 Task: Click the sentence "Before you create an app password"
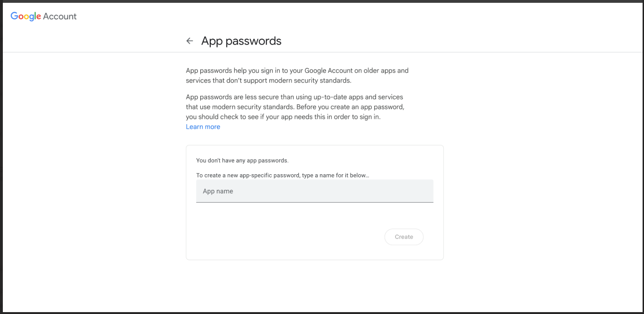point(350,107)
